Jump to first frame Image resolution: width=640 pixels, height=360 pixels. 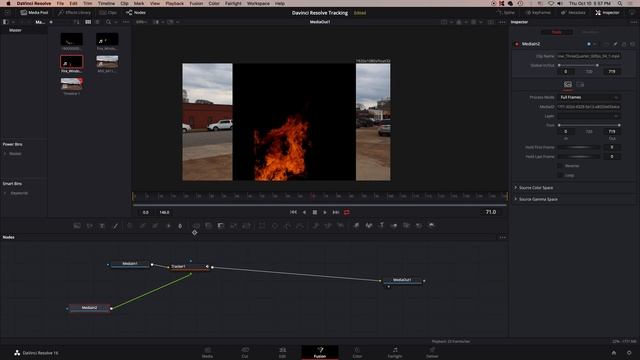293,212
